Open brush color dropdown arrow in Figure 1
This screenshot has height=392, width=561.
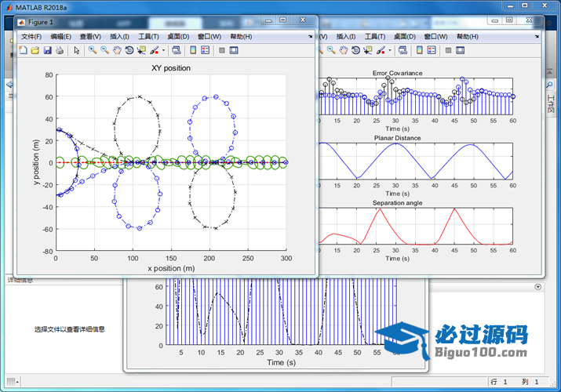coord(163,50)
